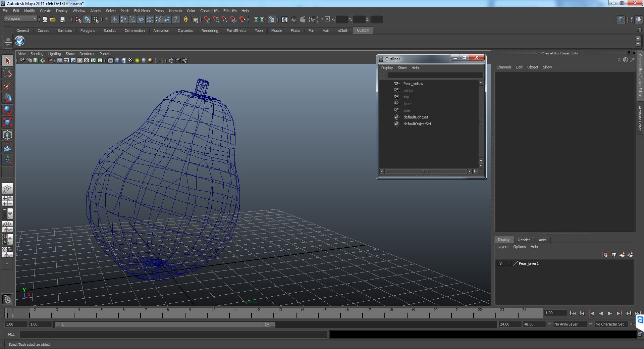The height and width of the screenshot is (349, 644).
Task: Toggle viewport Isolate Select
Action: pyautogui.click(x=161, y=60)
